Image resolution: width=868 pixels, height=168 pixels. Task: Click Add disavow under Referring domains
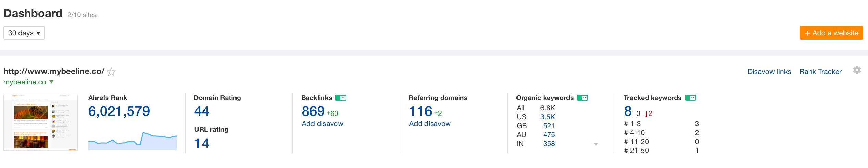point(430,124)
